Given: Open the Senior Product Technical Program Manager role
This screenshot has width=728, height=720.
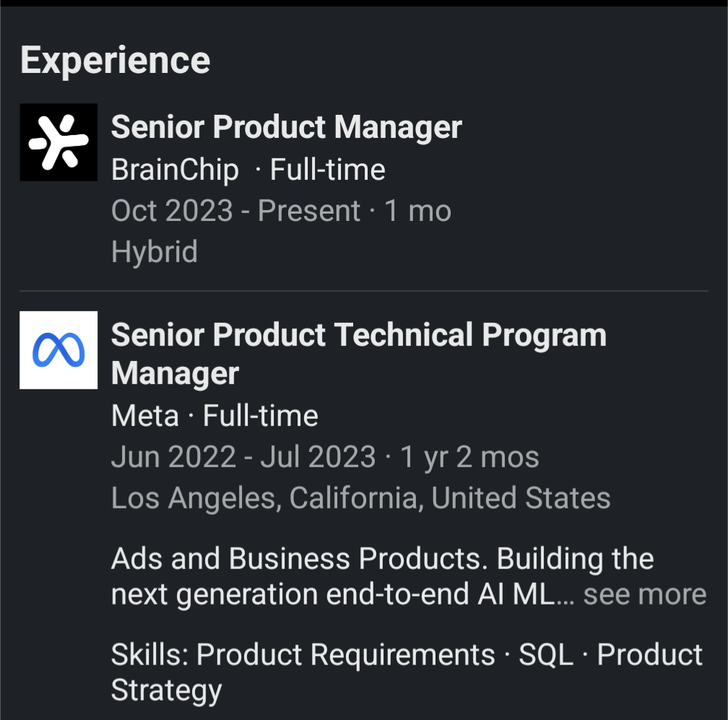Looking at the screenshot, I should (x=359, y=354).
